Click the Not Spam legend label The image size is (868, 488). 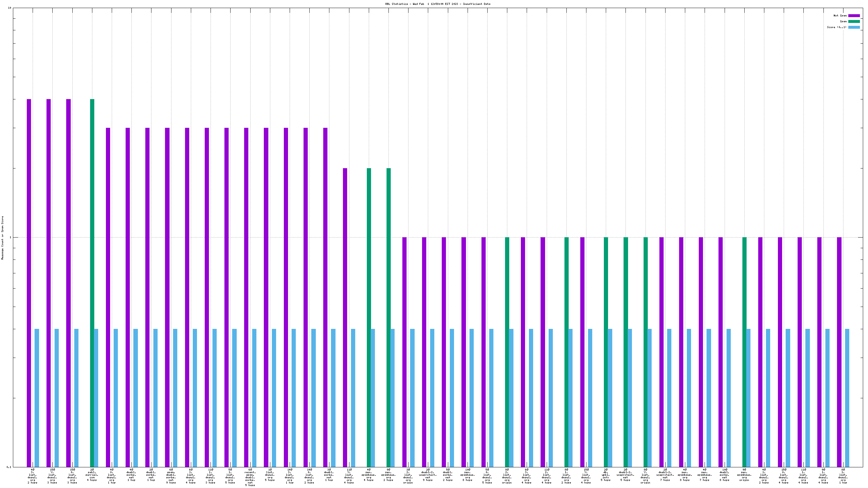pyautogui.click(x=840, y=15)
